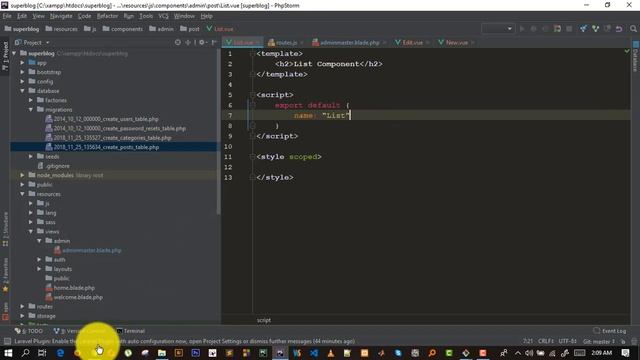Select adminmaster.blade.php in project tree

pos(88,250)
